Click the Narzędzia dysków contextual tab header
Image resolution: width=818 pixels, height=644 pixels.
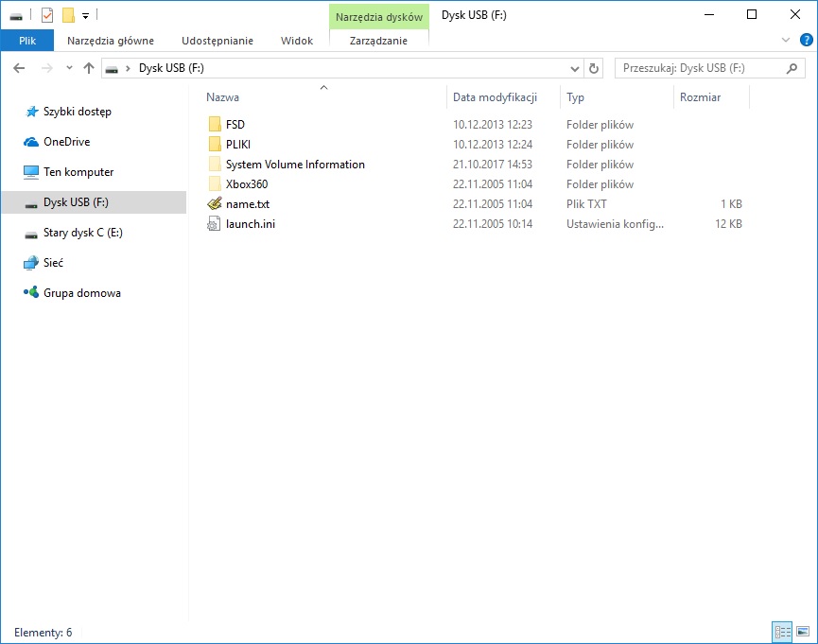coord(379,17)
